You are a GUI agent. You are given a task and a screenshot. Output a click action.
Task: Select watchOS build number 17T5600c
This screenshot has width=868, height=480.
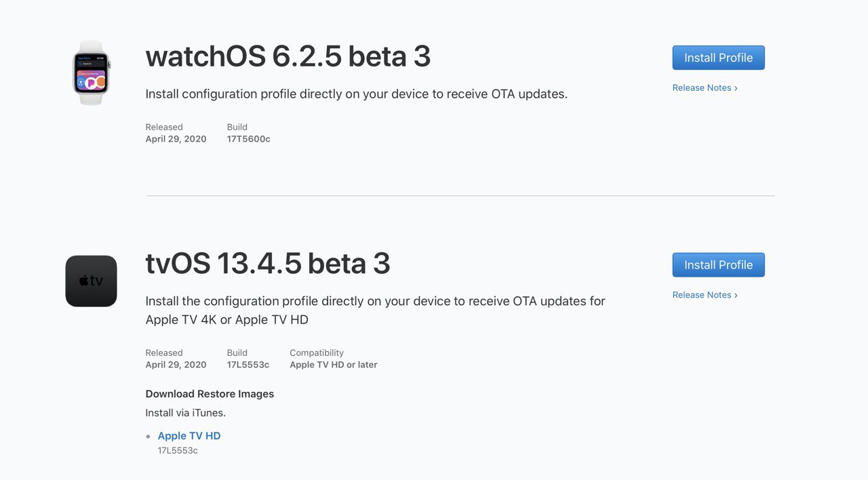pos(249,139)
